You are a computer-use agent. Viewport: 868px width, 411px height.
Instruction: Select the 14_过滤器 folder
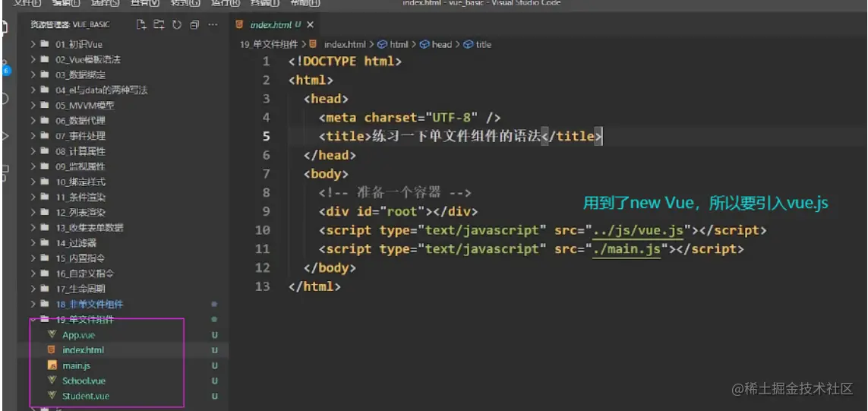pyautogui.click(x=77, y=242)
